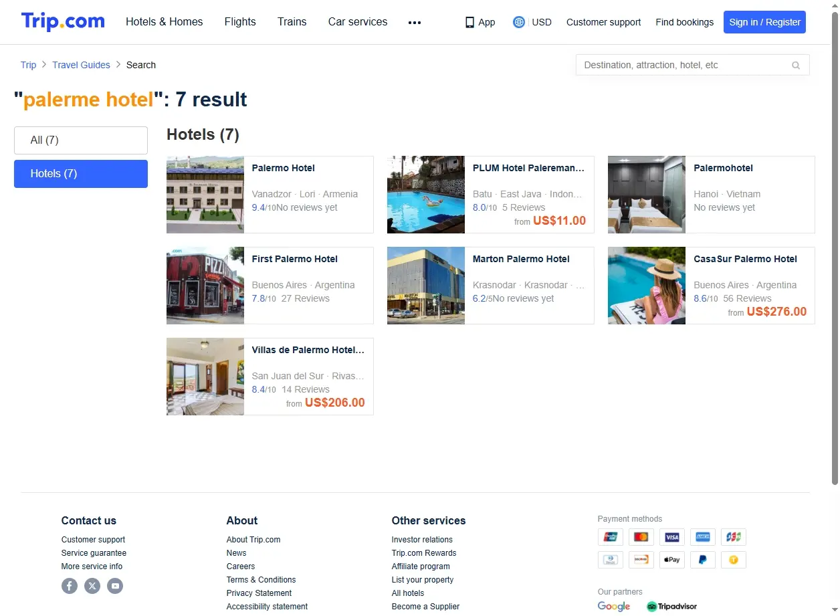Click the UnionPay payment icon
Image resolution: width=840 pixels, height=616 pixels.
click(x=611, y=537)
